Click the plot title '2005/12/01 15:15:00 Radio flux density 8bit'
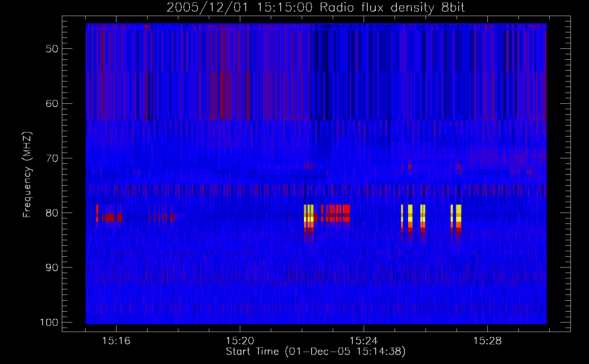Screen dimensions: 589x364 click(316, 8)
